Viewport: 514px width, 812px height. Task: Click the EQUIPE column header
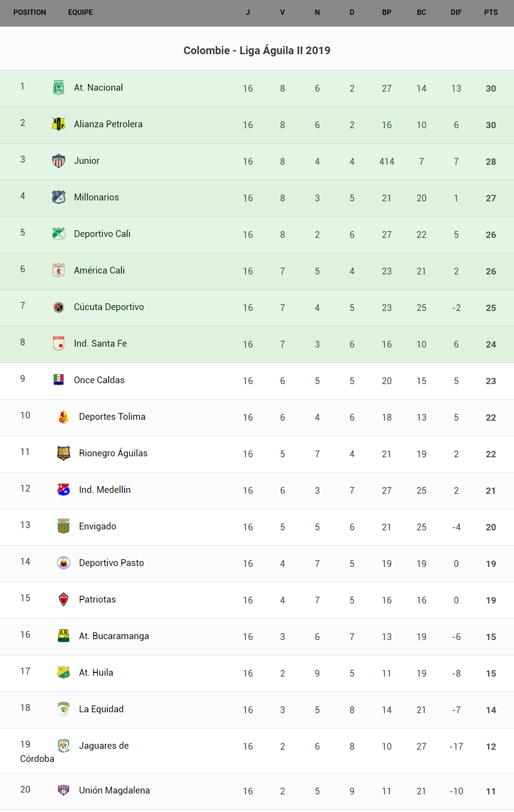(x=80, y=13)
